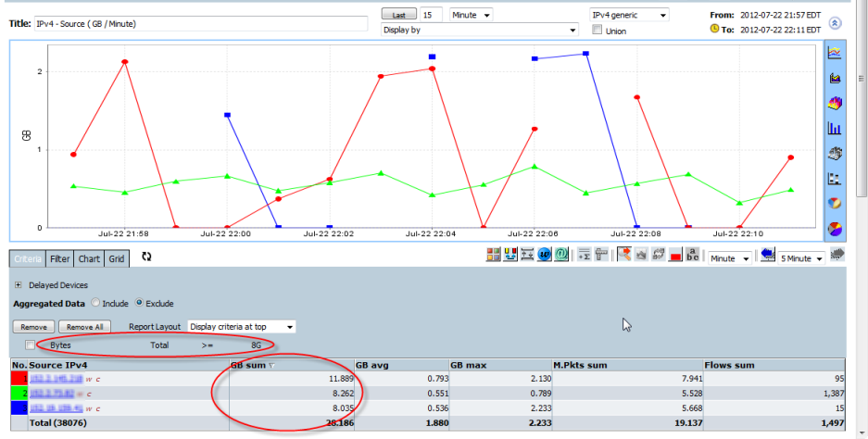The image size is (868, 439).
Task: Check the Bytes Total criteria checkbox
Action: coord(30,345)
